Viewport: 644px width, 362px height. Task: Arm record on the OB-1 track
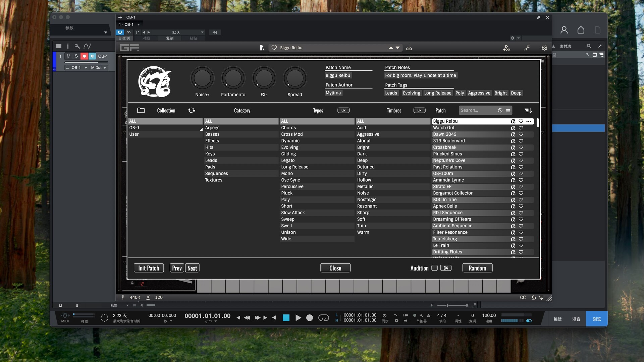click(x=84, y=56)
